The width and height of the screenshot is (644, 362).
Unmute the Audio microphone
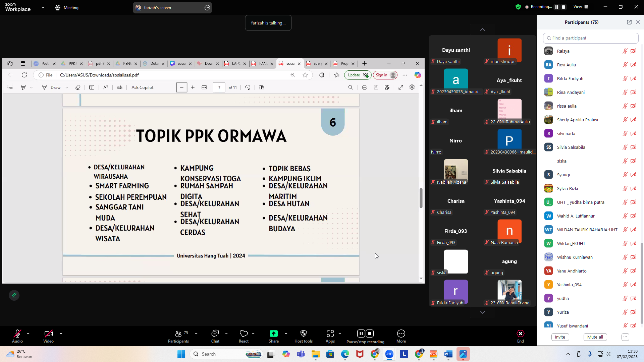tap(17, 334)
